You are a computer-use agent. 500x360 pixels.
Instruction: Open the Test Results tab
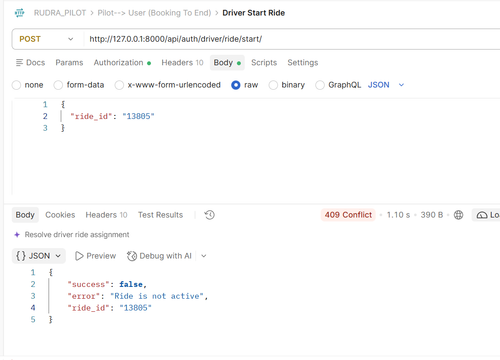160,215
